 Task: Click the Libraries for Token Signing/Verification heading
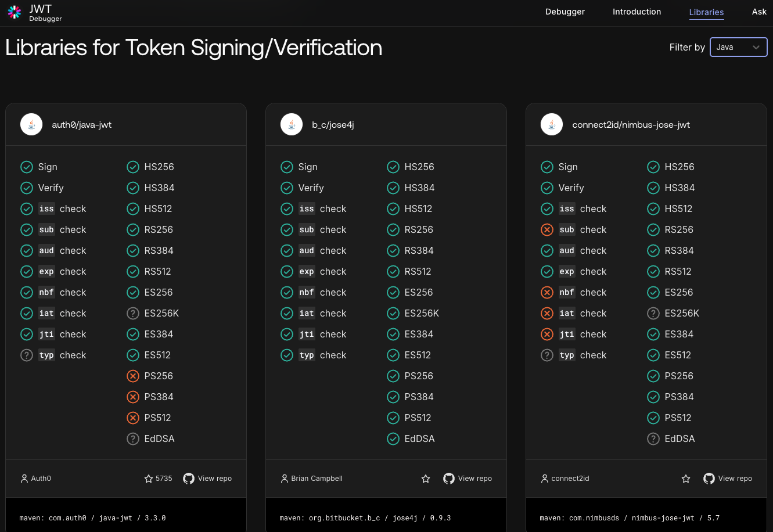194,47
